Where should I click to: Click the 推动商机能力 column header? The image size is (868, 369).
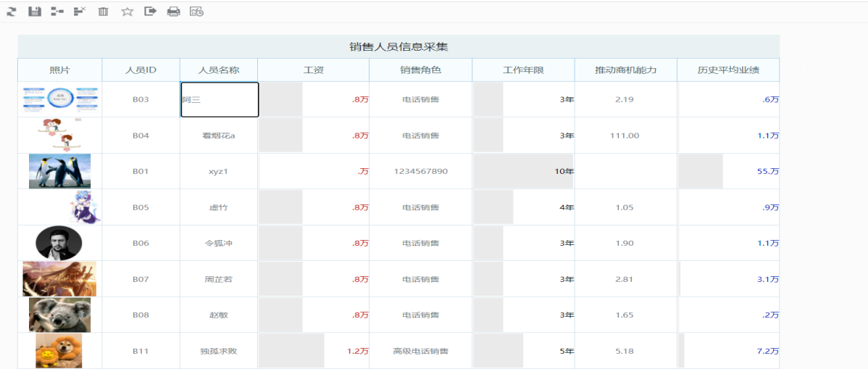(x=625, y=70)
